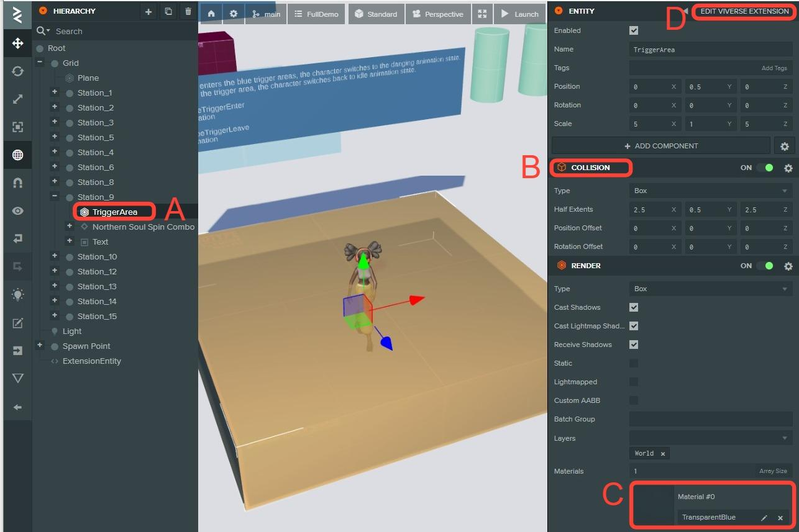Collapse the Station_9 tree node
The image size is (799, 532).
55,197
